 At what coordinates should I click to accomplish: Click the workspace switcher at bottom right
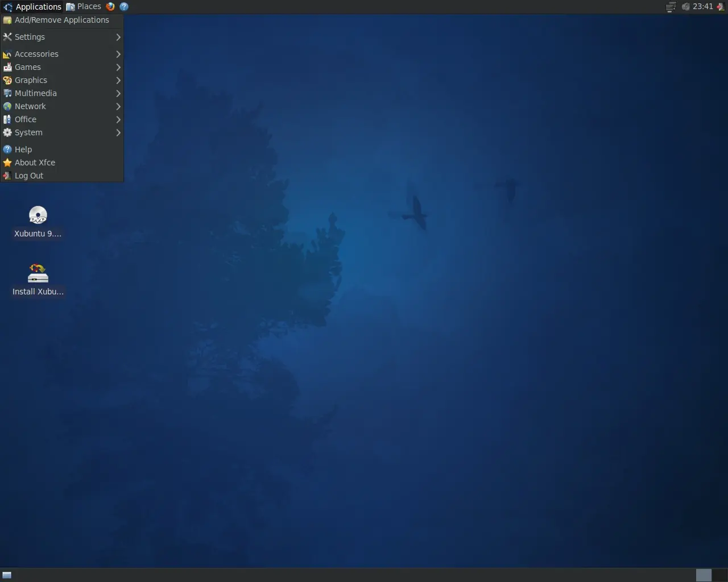(704, 575)
